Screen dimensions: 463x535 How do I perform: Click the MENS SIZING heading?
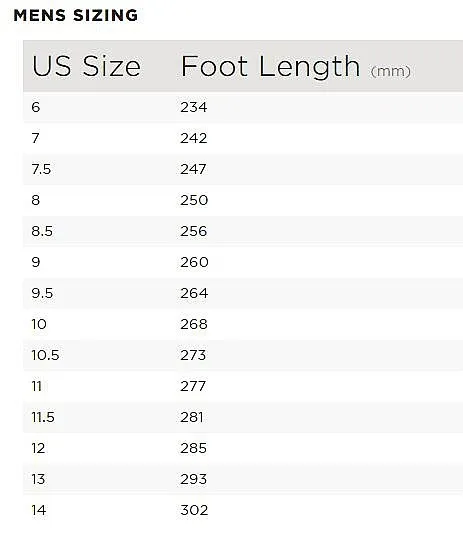[x=76, y=16]
